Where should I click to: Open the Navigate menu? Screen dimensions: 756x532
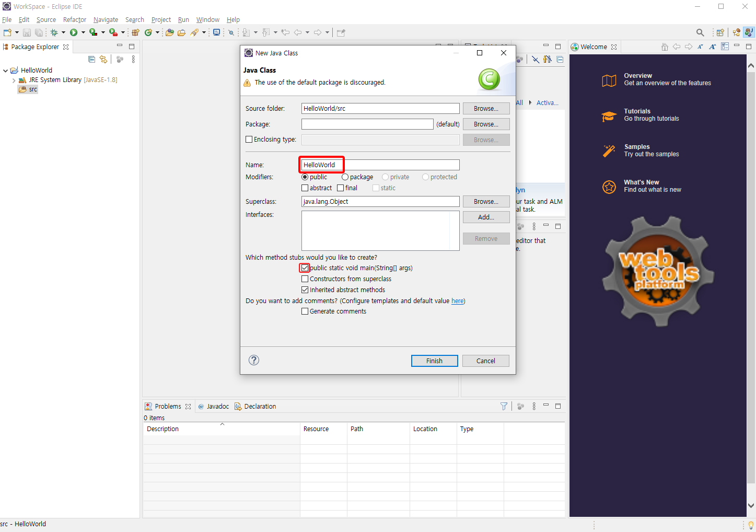pyautogui.click(x=106, y=20)
